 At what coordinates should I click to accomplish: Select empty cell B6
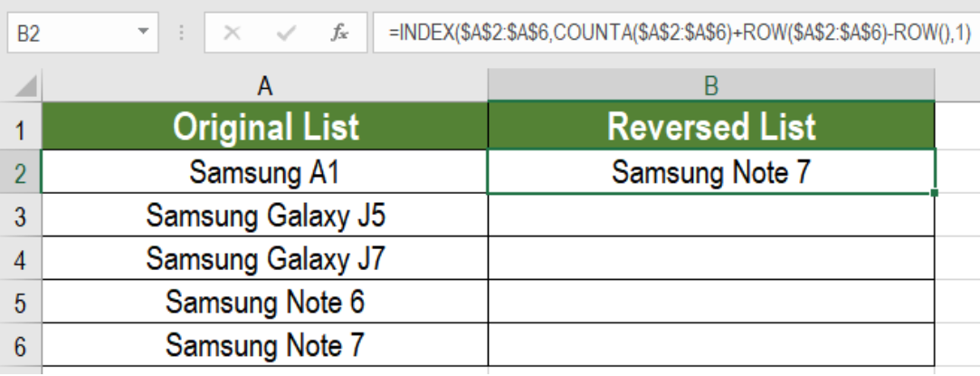click(711, 344)
